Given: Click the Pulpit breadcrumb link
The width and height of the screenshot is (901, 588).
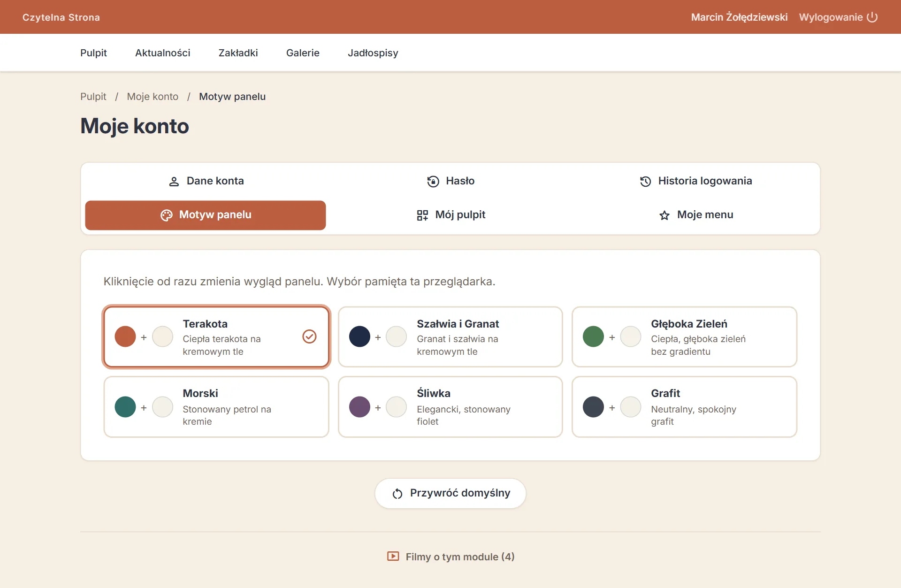Looking at the screenshot, I should [x=93, y=97].
